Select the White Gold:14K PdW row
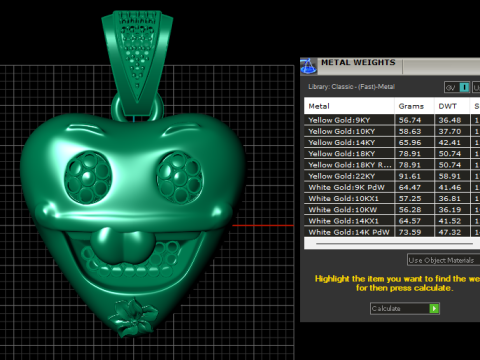The width and height of the screenshot is (480, 360). tap(392, 232)
